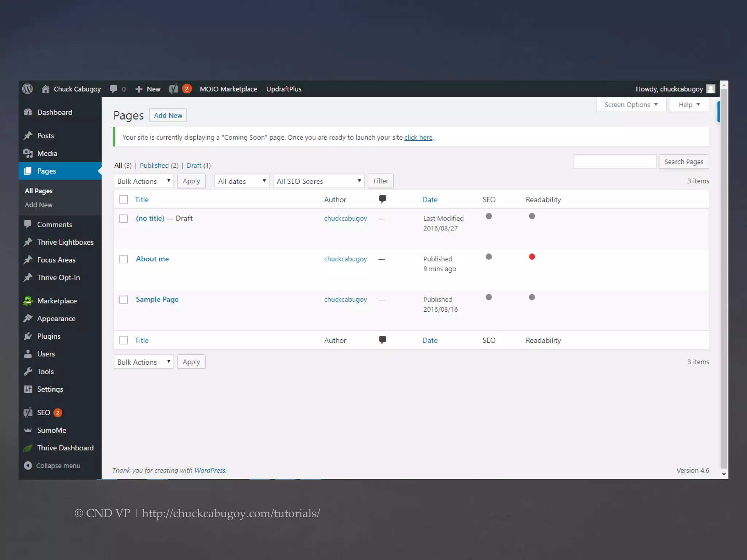Open the Sample Page title link
Viewport: 747px width, 560px height.
(157, 299)
